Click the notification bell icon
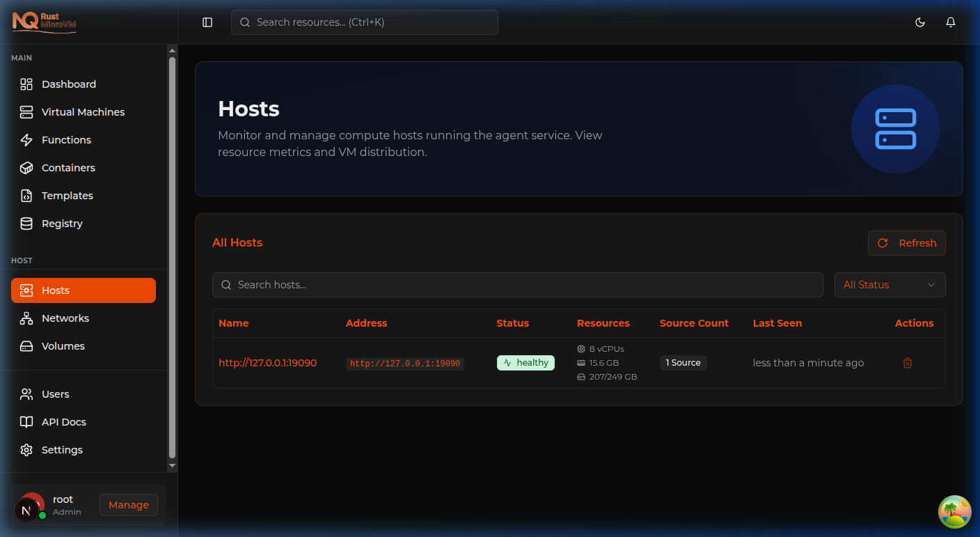 pyautogui.click(x=951, y=22)
